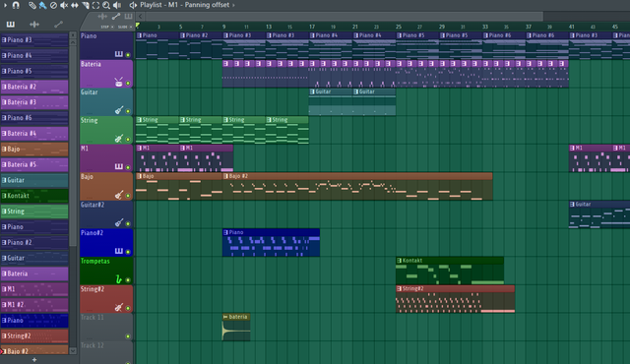Click guitar icon on Guitar#2 track
The image size is (630, 364).
tap(119, 222)
